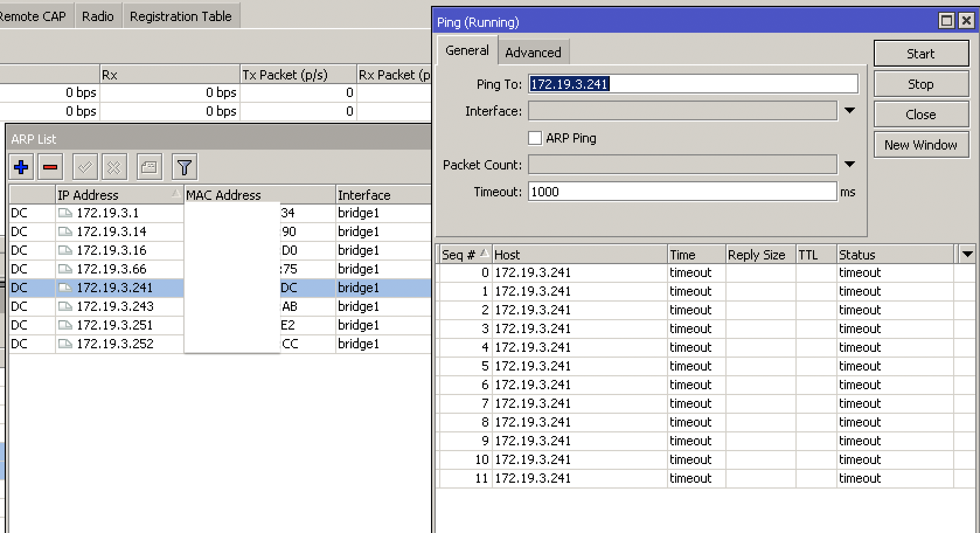Click the entry icon beside 172.19.3.243

click(x=65, y=306)
